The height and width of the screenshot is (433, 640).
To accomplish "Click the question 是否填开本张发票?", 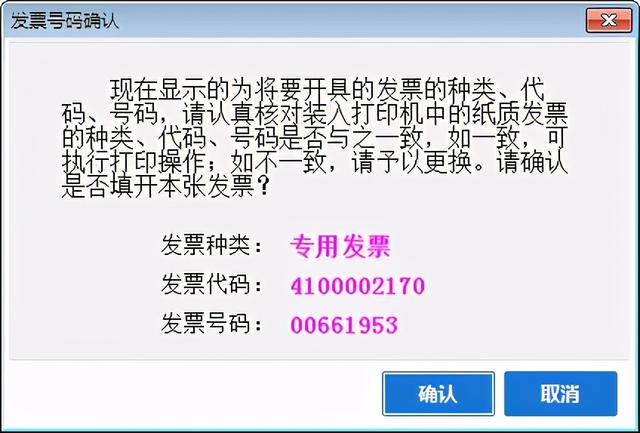I will pos(165,187).
